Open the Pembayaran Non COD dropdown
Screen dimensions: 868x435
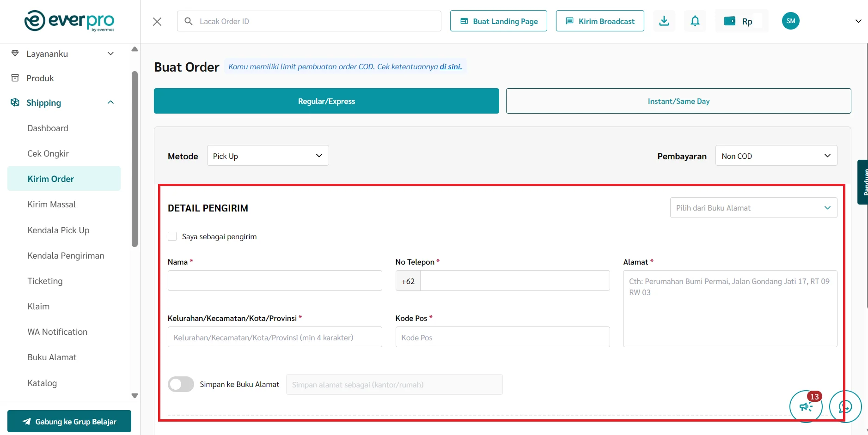pos(776,156)
